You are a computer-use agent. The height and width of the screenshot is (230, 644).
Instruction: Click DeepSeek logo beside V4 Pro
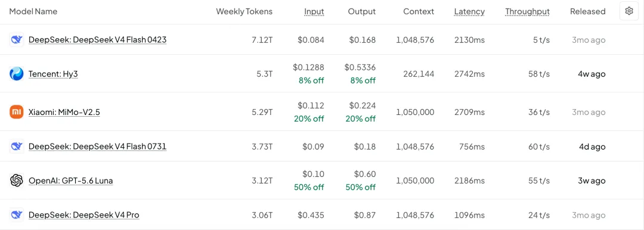tap(17, 215)
